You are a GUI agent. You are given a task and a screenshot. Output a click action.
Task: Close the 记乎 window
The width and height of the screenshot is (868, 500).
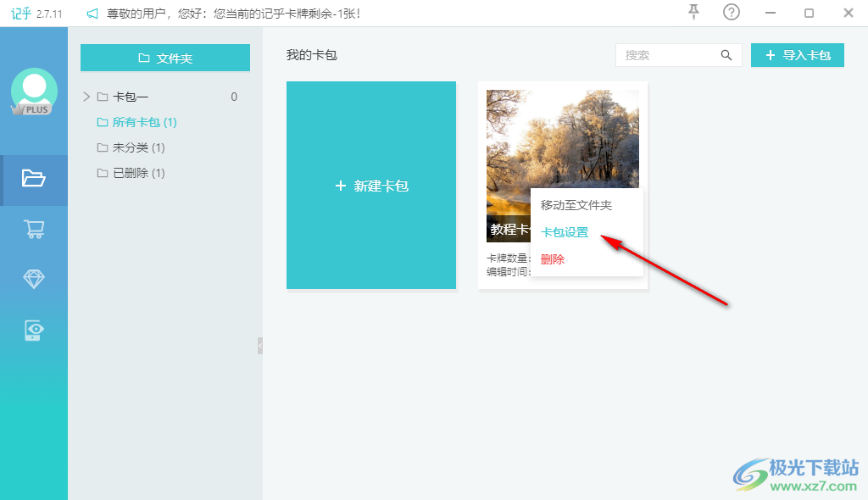[x=848, y=13]
